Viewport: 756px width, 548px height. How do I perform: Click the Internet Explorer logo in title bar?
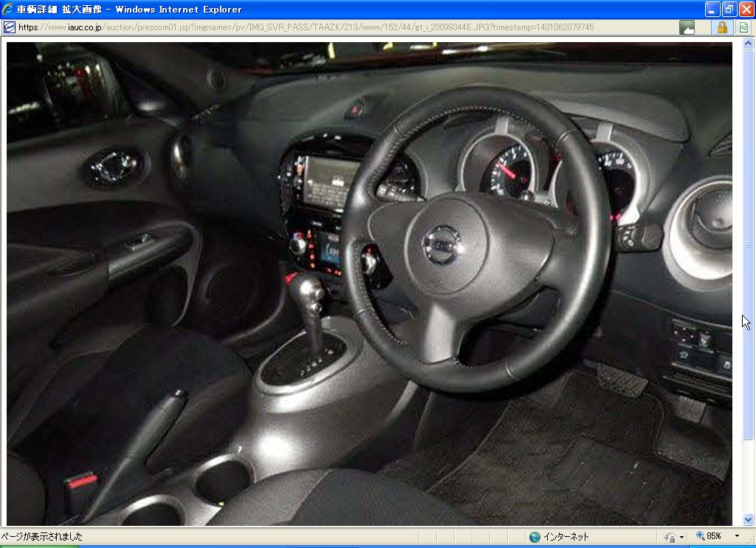tap(8, 10)
